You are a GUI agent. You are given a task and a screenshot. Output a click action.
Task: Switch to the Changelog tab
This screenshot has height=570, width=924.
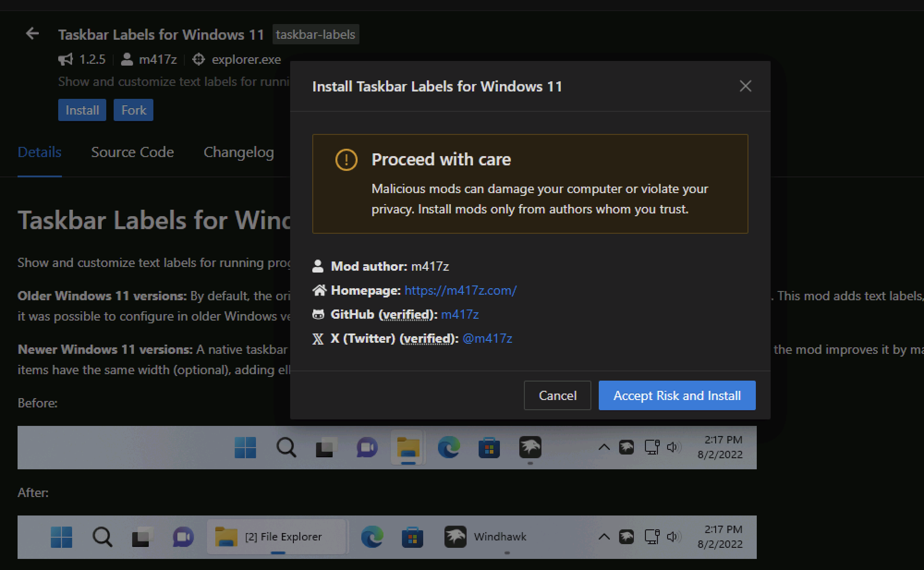tap(240, 152)
